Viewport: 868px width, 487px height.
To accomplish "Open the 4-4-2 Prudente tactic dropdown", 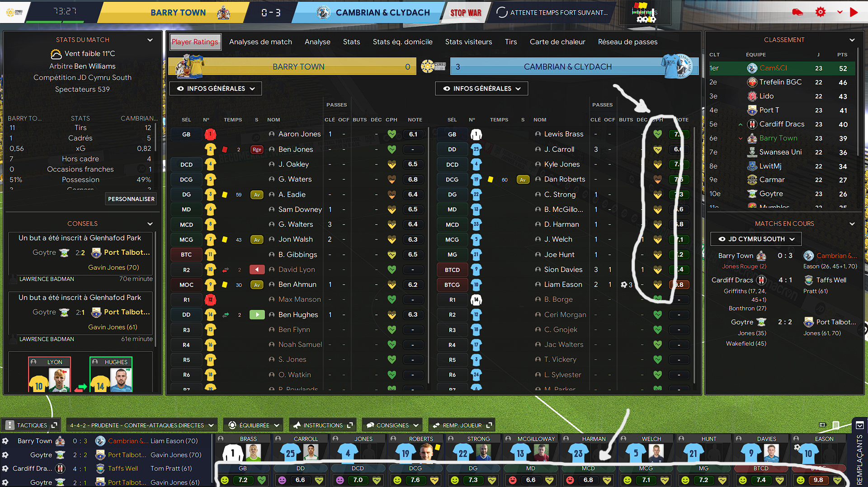I will click(x=142, y=425).
